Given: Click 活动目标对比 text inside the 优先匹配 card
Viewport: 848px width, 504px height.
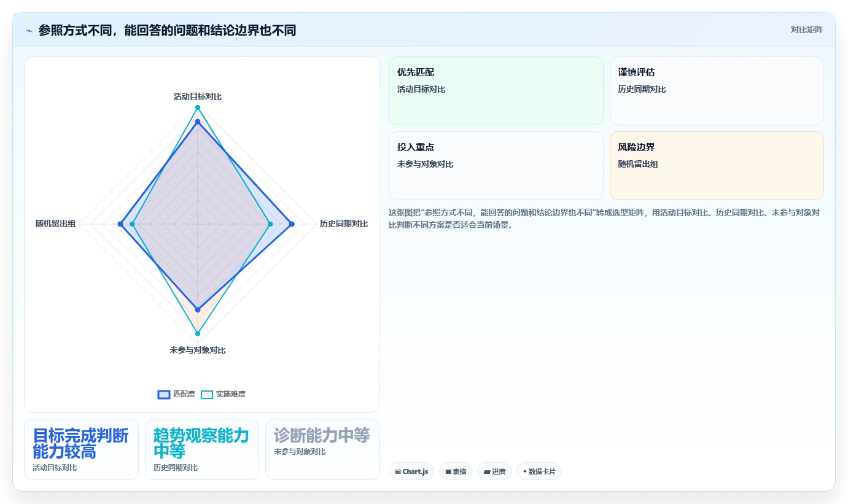Looking at the screenshot, I should pos(421,90).
